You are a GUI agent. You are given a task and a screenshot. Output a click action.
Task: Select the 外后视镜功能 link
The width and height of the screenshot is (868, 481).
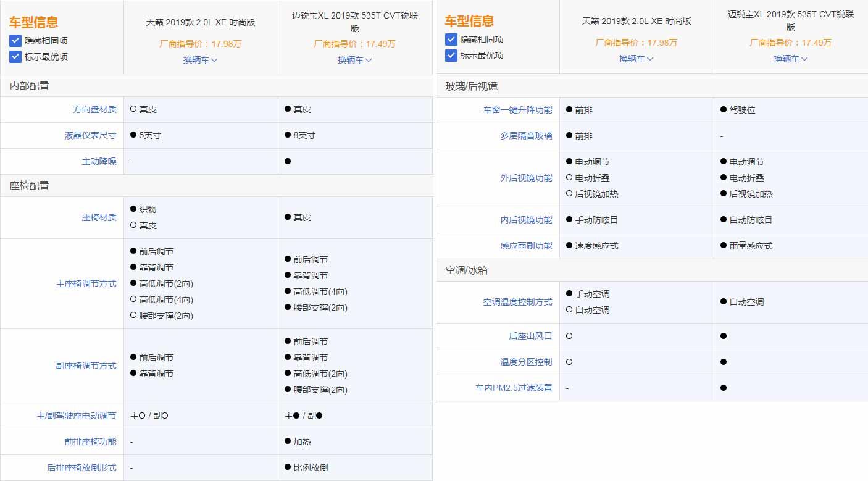tap(526, 178)
